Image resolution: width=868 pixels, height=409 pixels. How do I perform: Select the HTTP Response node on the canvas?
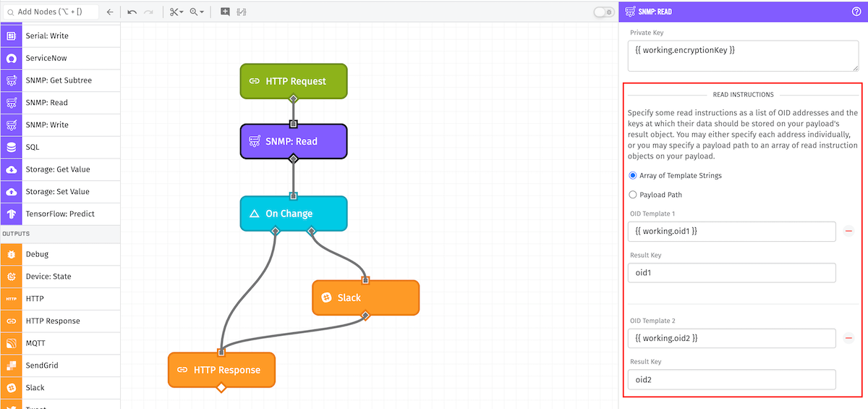tap(221, 370)
